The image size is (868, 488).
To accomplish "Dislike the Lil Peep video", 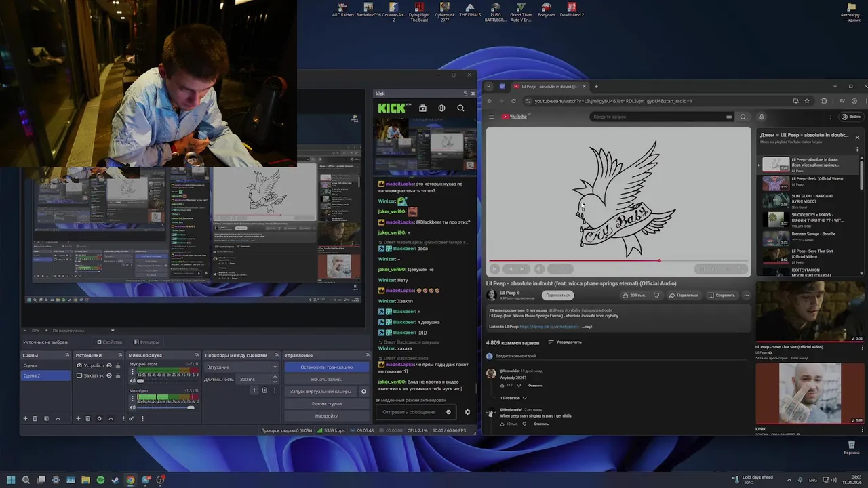I will 656,295.
